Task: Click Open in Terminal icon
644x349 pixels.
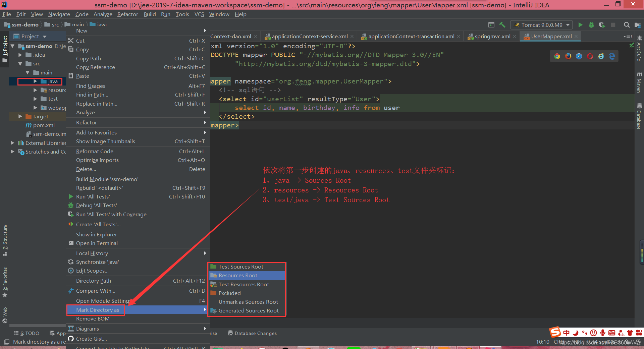Action: tap(71, 243)
